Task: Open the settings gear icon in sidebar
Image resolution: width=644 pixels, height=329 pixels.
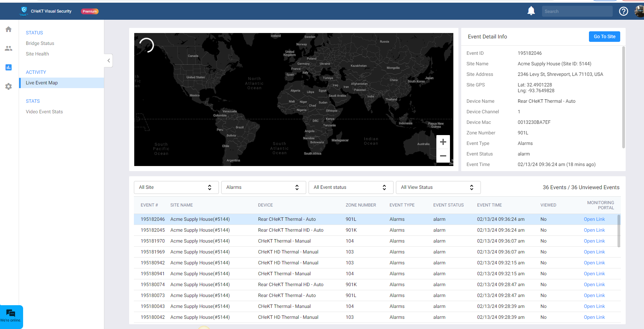Action: click(8, 86)
